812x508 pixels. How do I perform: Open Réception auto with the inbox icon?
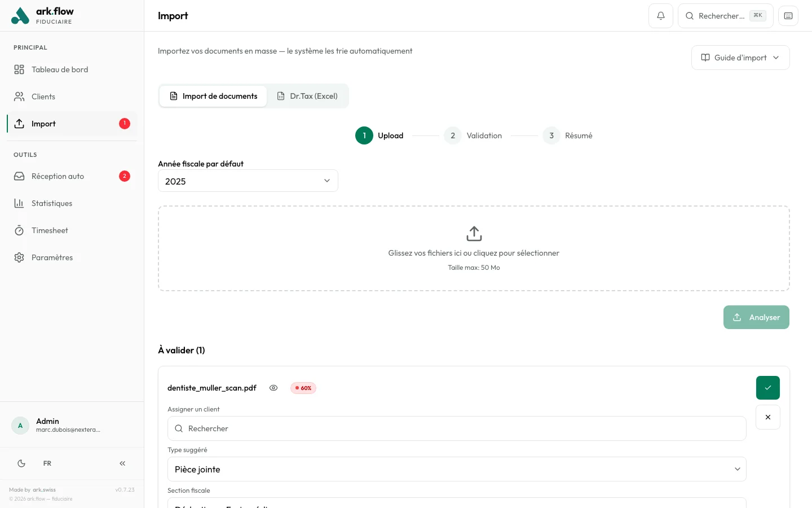pos(19,176)
